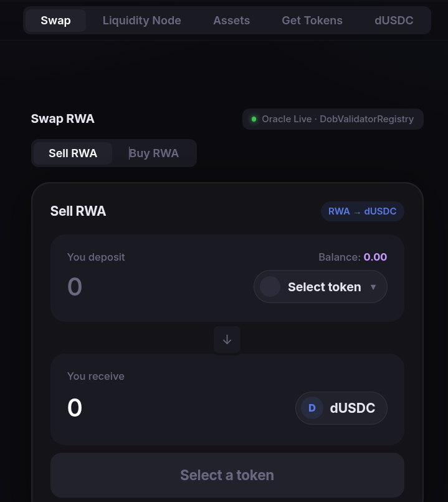Switch to Sell RWA mode
The image size is (448, 502).
[x=73, y=153]
